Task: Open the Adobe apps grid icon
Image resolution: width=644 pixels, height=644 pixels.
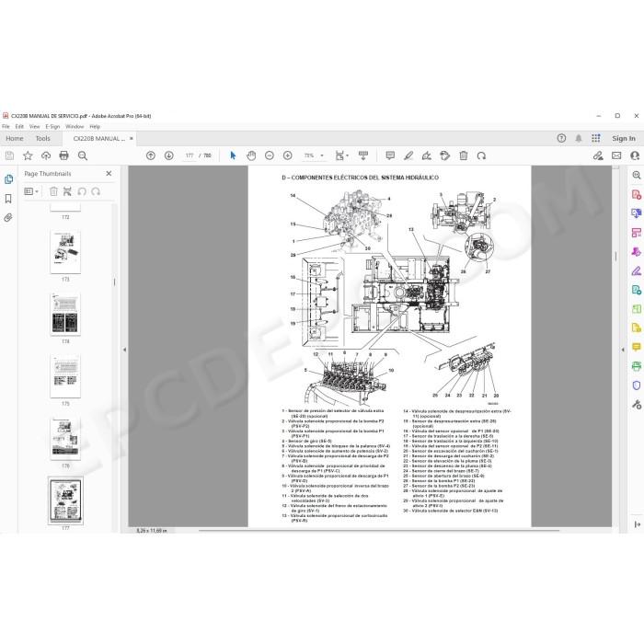Action: [596, 138]
